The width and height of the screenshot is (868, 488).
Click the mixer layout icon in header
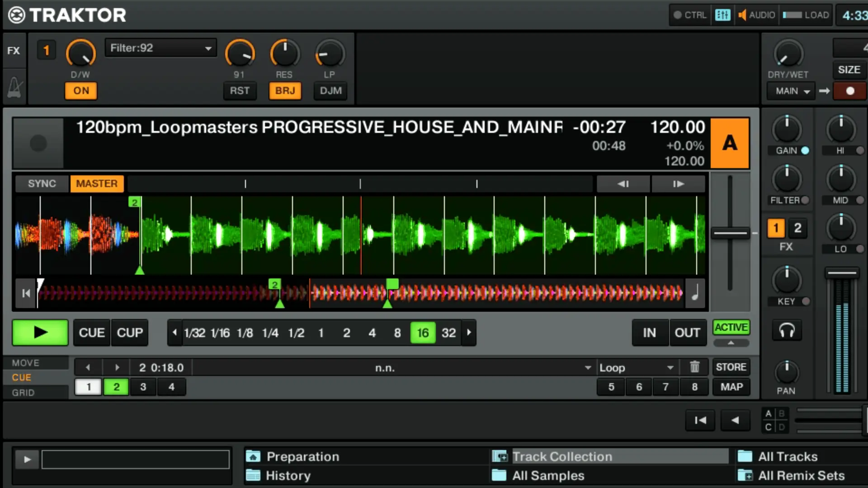pos(722,15)
